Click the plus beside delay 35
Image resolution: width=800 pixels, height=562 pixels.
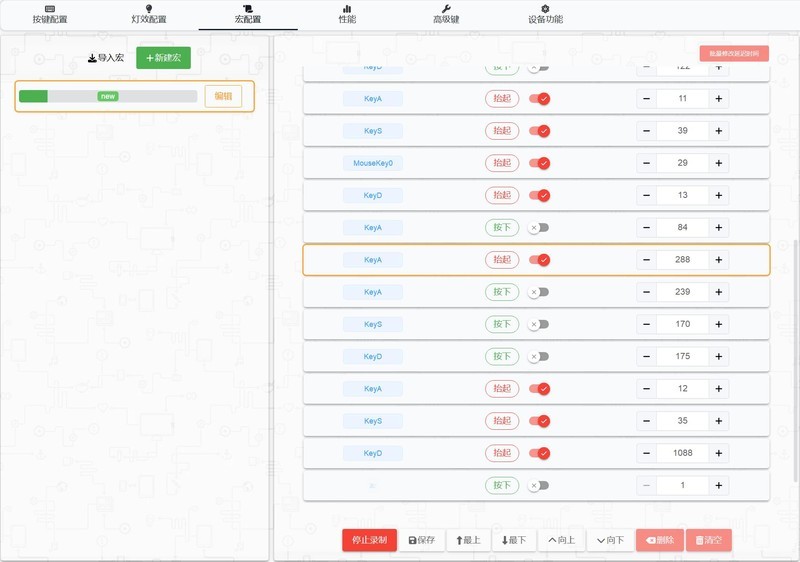719,421
